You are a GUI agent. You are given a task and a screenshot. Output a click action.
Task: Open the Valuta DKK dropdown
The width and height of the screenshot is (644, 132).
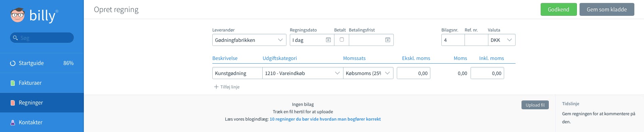pyautogui.click(x=501, y=40)
